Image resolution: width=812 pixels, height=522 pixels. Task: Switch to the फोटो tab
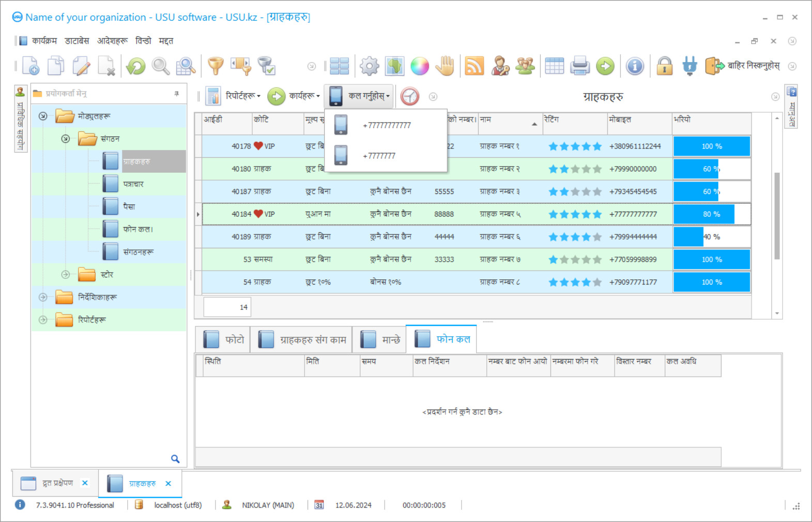pyautogui.click(x=223, y=339)
